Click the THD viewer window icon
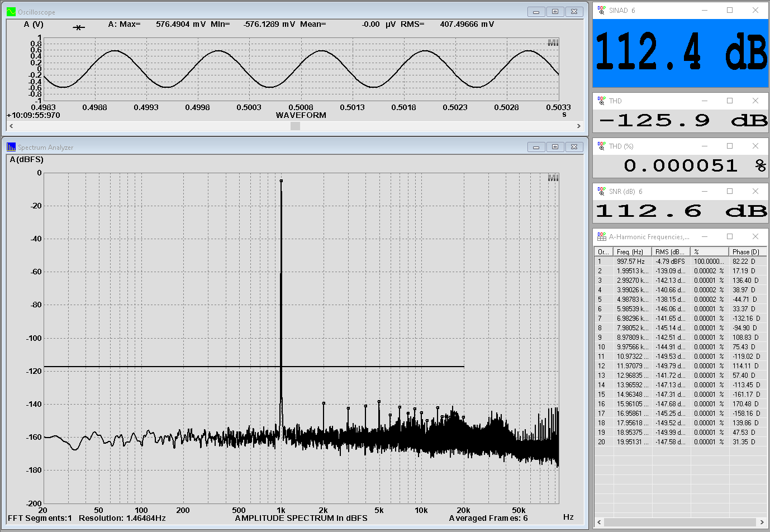This screenshot has width=770, height=532. 601,101
